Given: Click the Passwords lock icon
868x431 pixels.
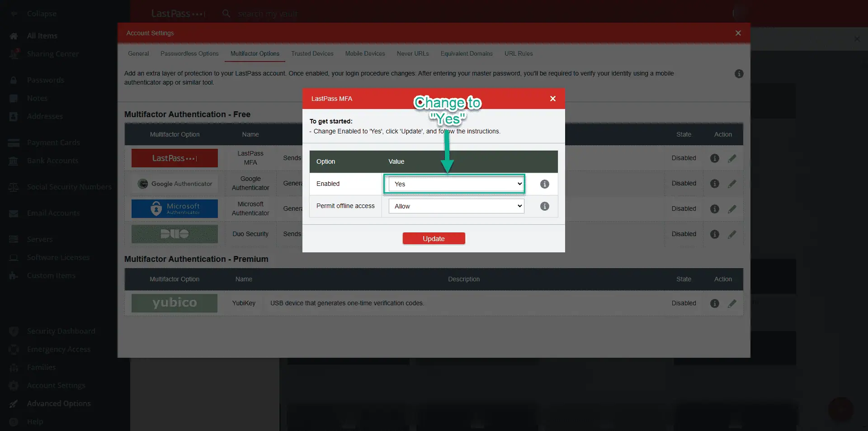Looking at the screenshot, I should [14, 80].
